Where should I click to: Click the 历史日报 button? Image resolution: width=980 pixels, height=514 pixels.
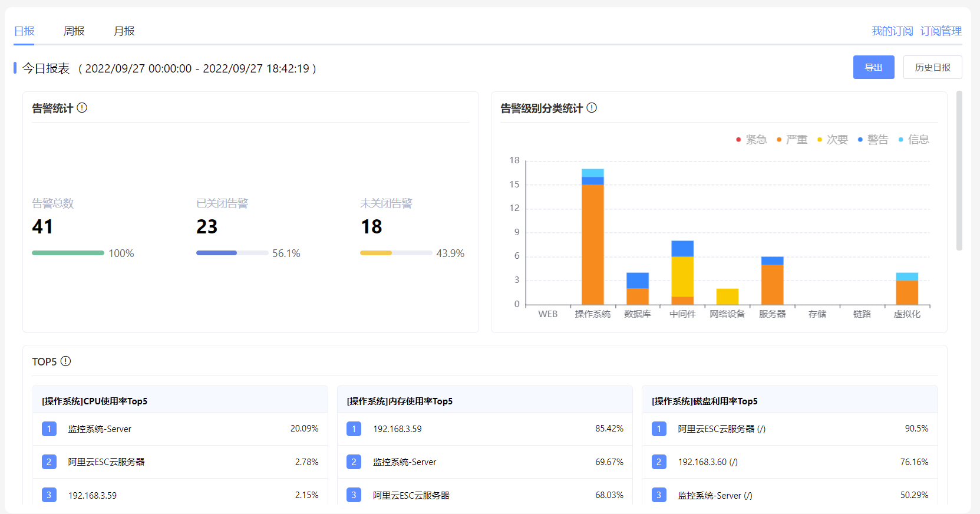click(933, 67)
